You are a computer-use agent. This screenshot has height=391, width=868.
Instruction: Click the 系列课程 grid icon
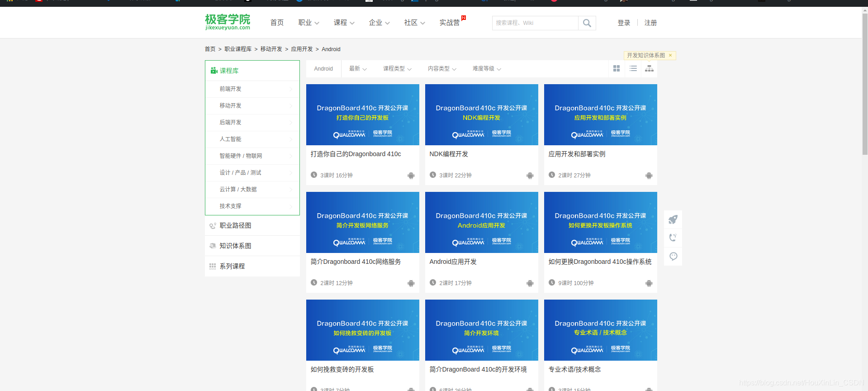(x=213, y=266)
